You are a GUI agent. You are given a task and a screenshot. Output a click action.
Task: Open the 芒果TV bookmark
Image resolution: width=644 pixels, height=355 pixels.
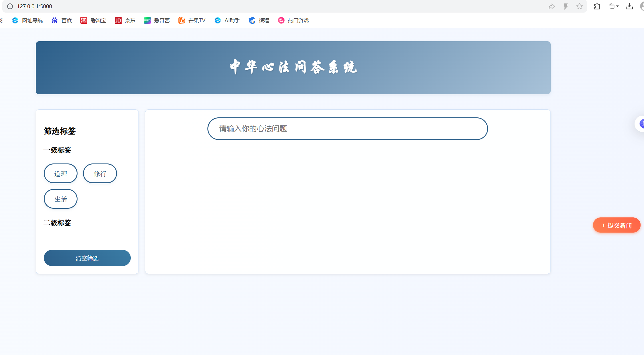(192, 20)
